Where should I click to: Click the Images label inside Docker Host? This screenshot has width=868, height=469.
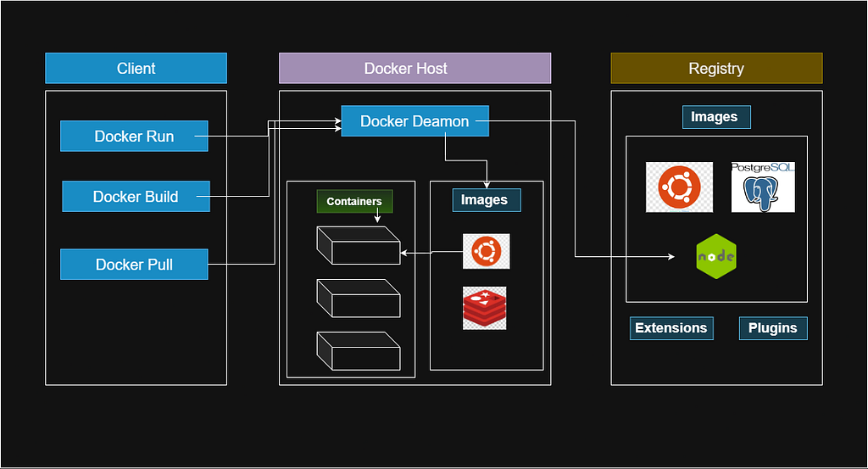487,200
